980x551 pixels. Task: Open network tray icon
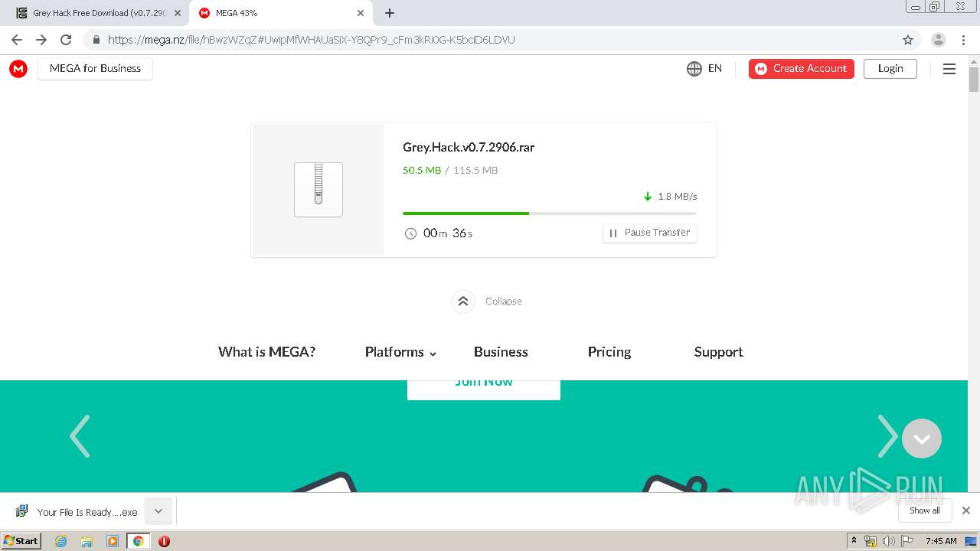871,541
